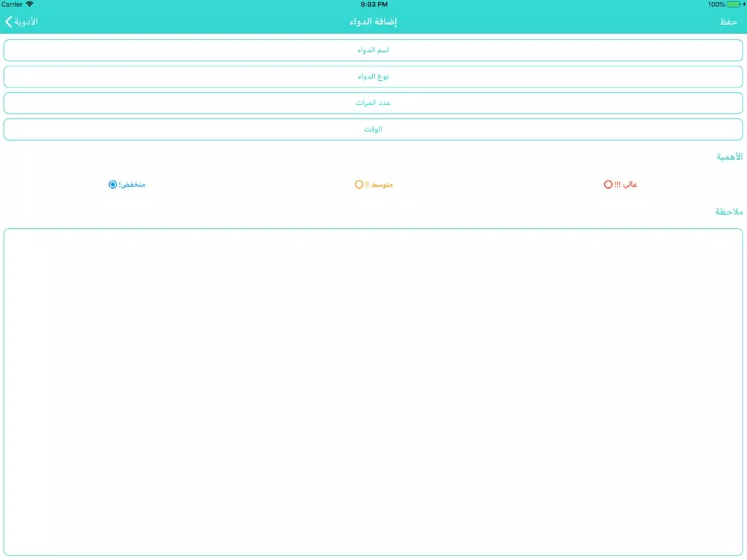The image size is (747, 560).
Task: Focus the نوع الدواء field
Action: [x=373, y=77]
